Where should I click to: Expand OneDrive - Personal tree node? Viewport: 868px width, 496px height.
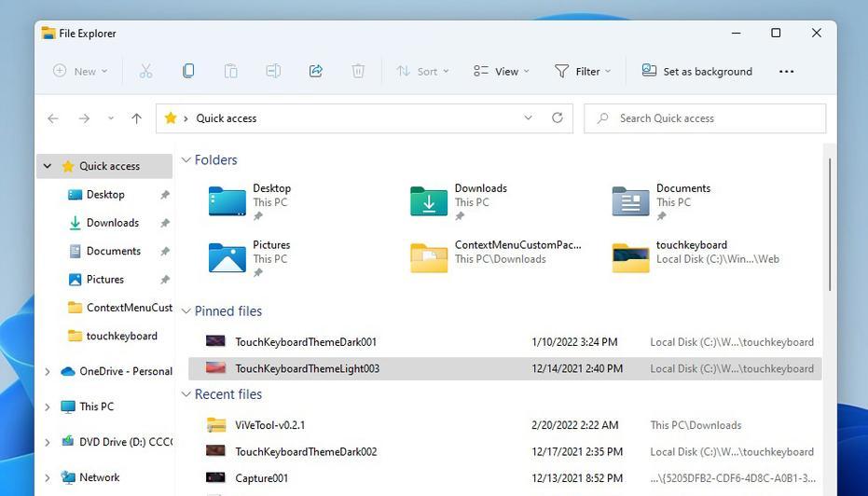tap(48, 371)
